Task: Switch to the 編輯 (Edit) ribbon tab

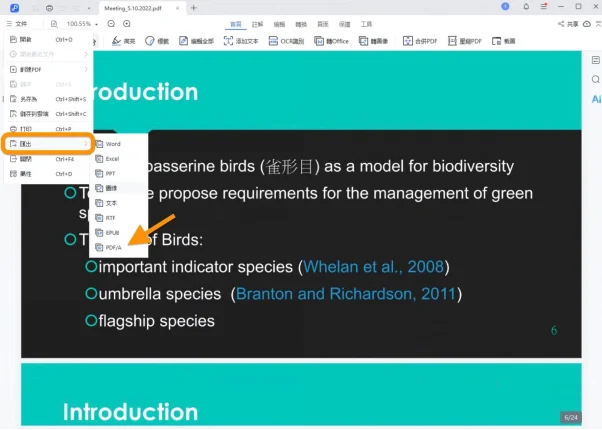Action: (279, 24)
